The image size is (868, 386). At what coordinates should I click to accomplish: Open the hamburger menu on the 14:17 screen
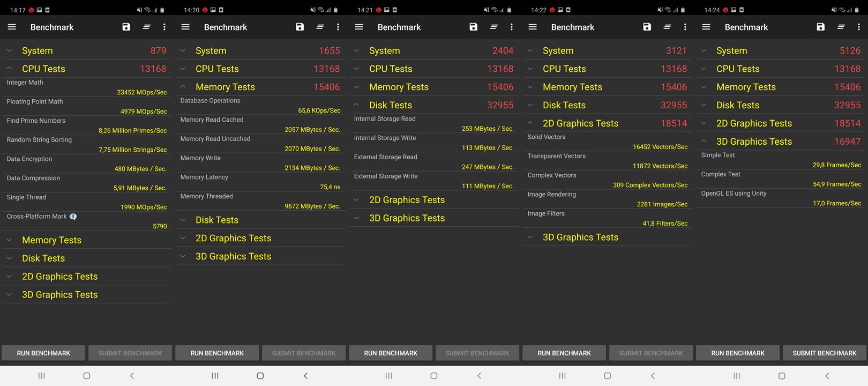point(12,27)
